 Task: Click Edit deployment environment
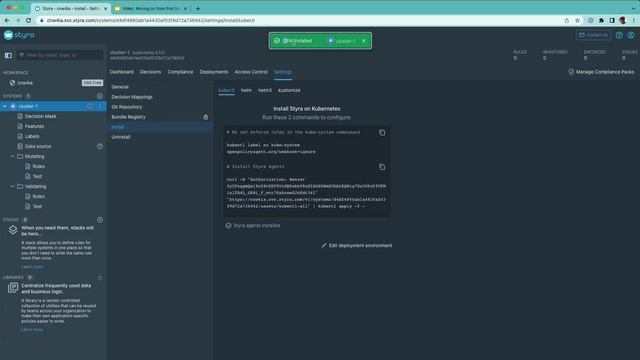357,246
